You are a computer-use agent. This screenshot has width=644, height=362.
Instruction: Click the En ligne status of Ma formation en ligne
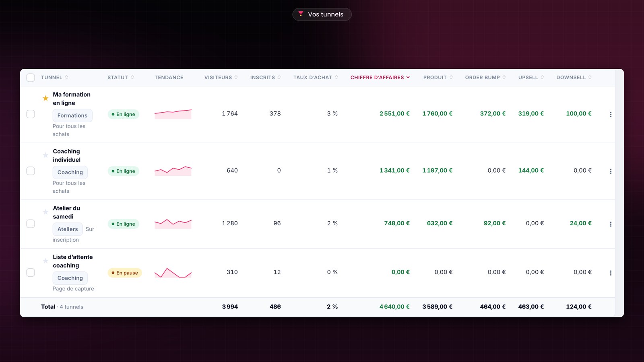tap(123, 114)
